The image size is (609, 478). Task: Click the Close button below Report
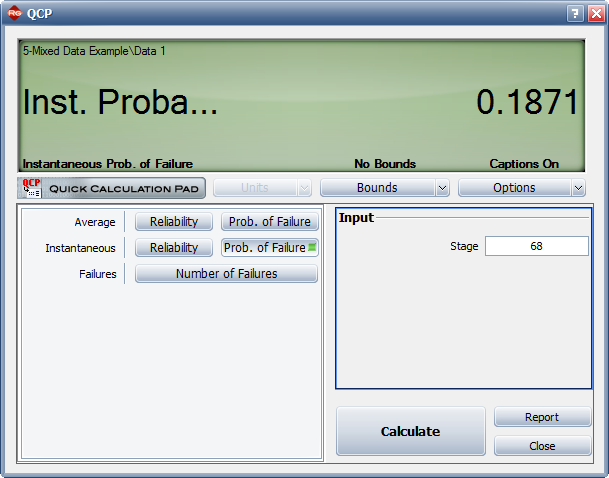click(542, 446)
